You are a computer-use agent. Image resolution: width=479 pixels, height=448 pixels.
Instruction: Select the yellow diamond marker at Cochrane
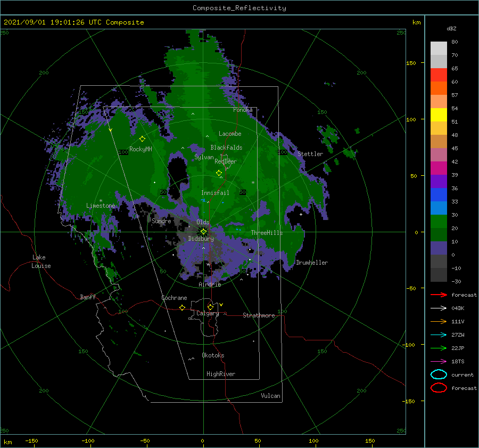(x=183, y=308)
